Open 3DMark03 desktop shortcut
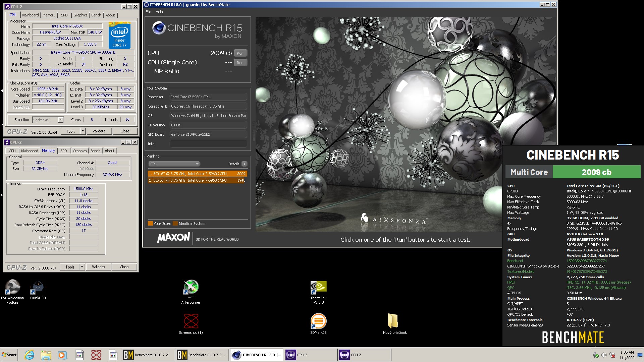Viewport: 644px width, 362px height. click(x=318, y=324)
